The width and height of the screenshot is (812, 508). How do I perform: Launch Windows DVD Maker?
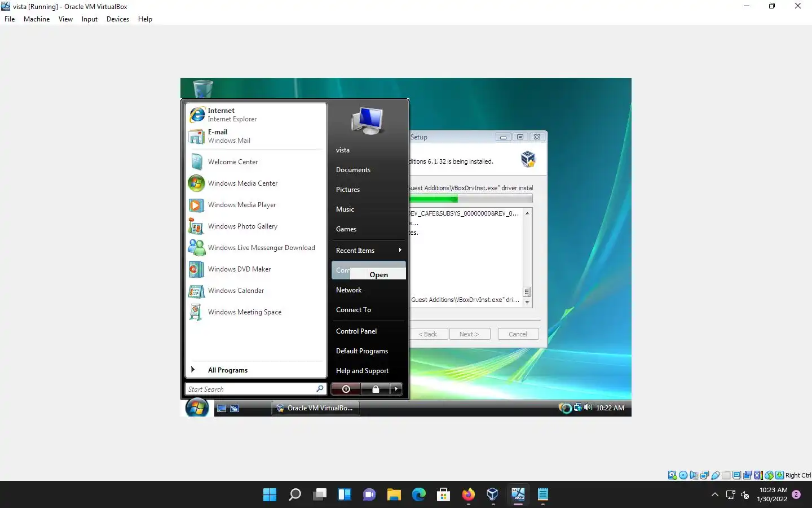tap(256, 269)
